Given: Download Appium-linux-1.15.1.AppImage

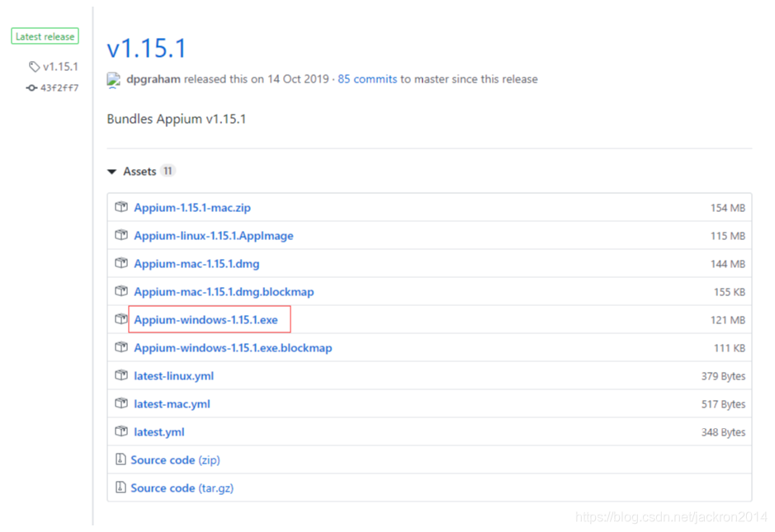Looking at the screenshot, I should tap(214, 236).
